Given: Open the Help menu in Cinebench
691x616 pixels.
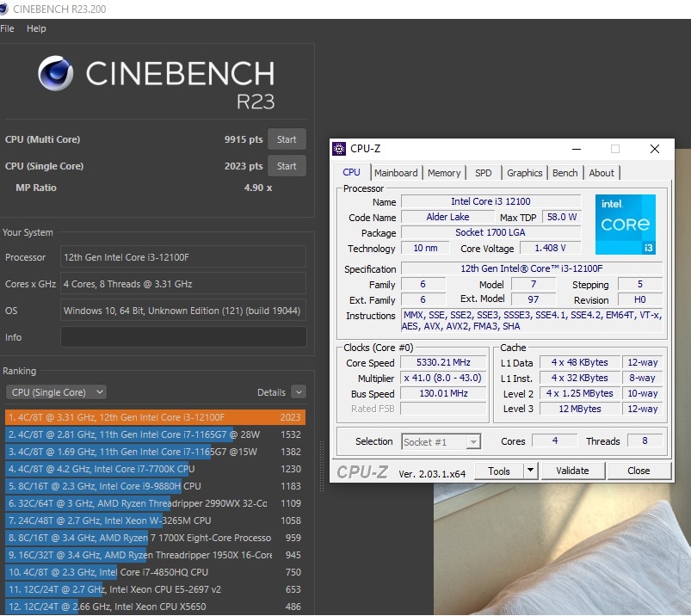Looking at the screenshot, I should [x=36, y=28].
